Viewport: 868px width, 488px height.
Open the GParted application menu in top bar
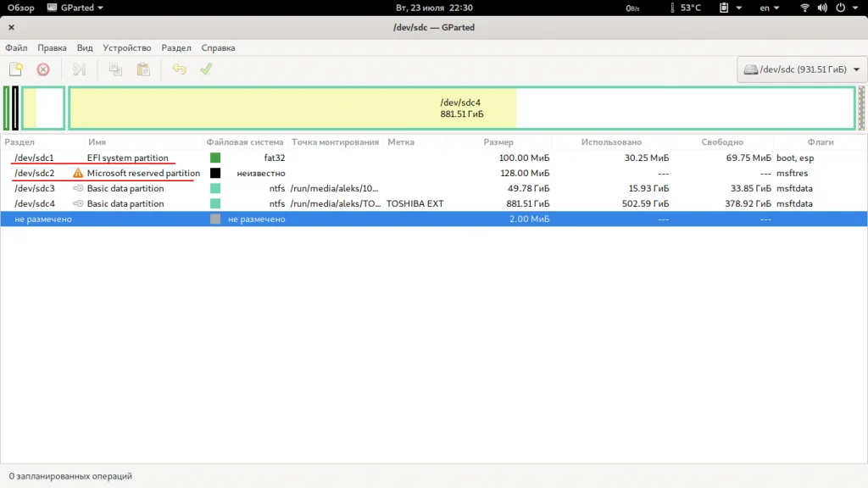[75, 8]
